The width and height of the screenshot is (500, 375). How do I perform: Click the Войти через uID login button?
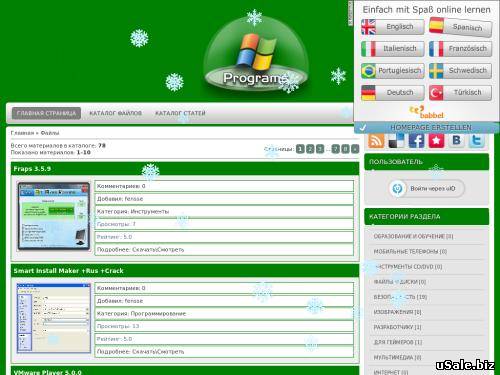pos(427,189)
